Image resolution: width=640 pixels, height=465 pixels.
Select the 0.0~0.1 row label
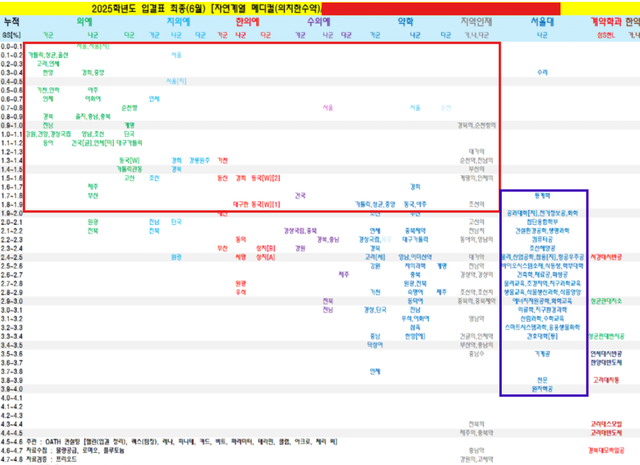coord(11,46)
